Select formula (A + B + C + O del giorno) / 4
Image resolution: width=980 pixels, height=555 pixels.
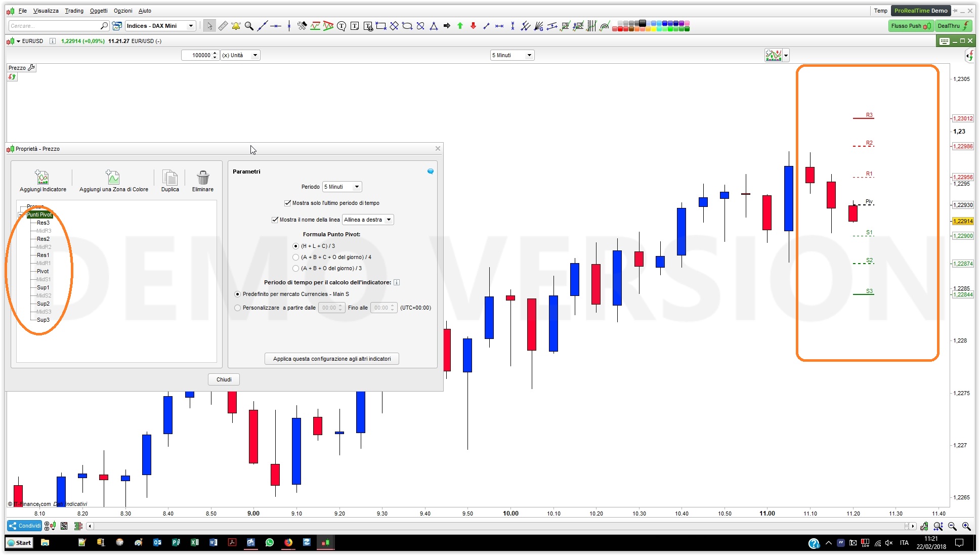(x=296, y=257)
